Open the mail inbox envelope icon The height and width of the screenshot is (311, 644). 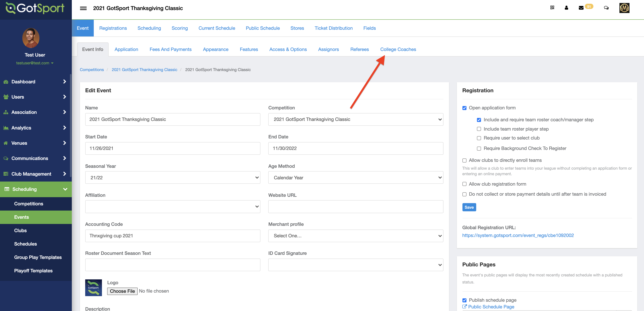pos(581,8)
